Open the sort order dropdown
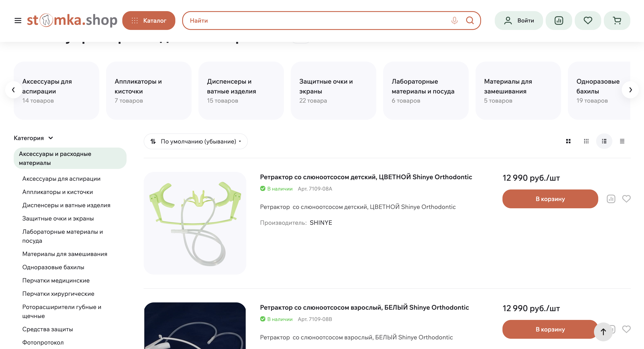Viewport: 644px width, 349px height. coord(195,141)
